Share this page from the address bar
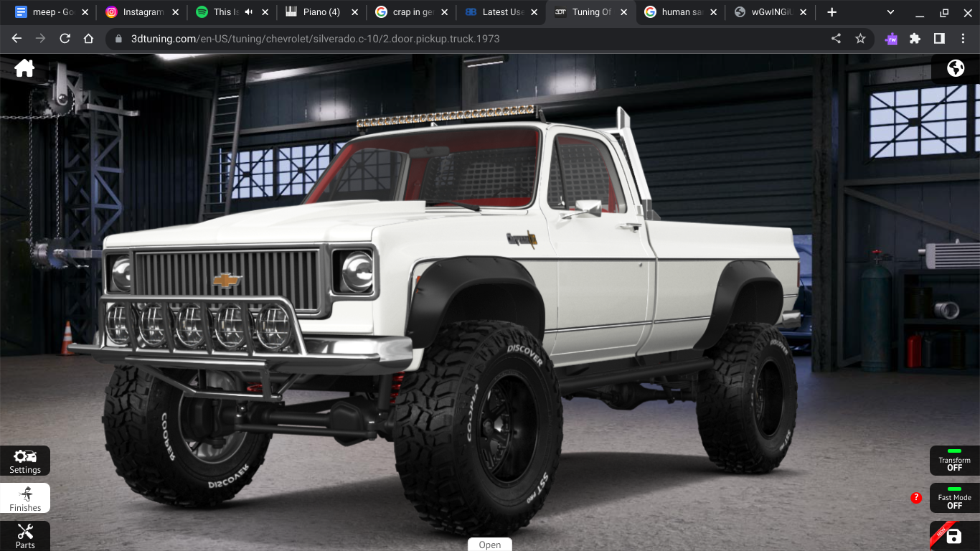The width and height of the screenshot is (980, 551). tap(837, 39)
